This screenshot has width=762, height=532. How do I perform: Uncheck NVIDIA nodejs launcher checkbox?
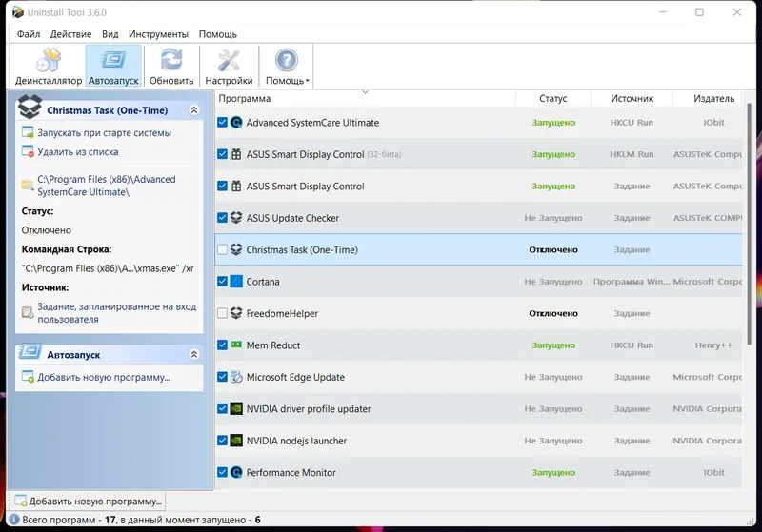pos(222,441)
